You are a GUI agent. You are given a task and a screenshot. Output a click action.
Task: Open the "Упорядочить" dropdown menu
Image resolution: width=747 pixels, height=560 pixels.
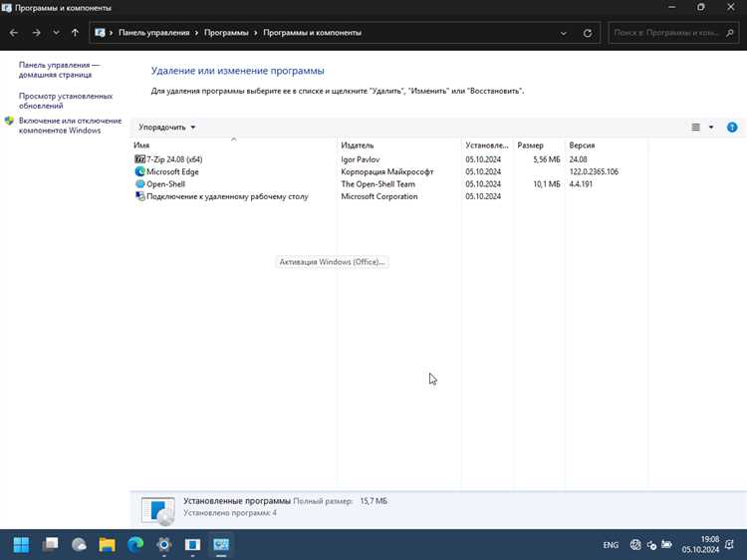click(x=166, y=128)
